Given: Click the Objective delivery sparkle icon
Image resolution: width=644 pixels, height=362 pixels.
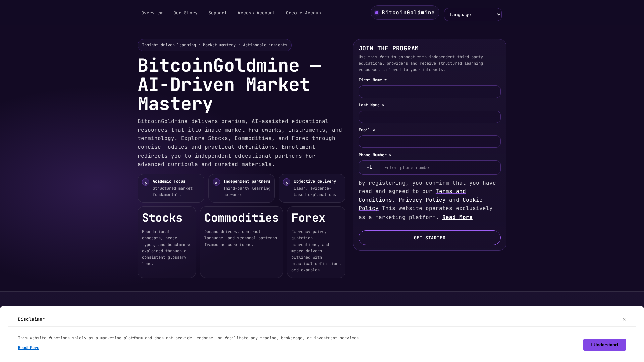Looking at the screenshot, I should point(287,182).
